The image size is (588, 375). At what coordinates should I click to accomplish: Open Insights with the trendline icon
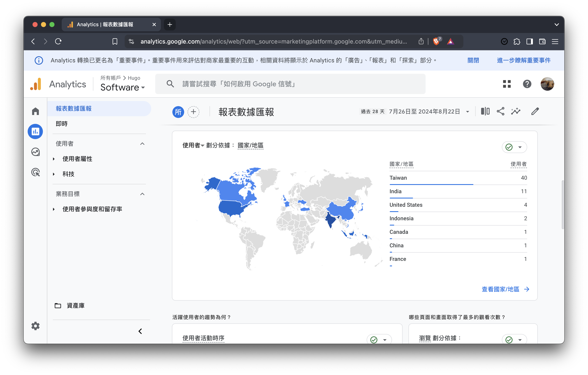[516, 111]
